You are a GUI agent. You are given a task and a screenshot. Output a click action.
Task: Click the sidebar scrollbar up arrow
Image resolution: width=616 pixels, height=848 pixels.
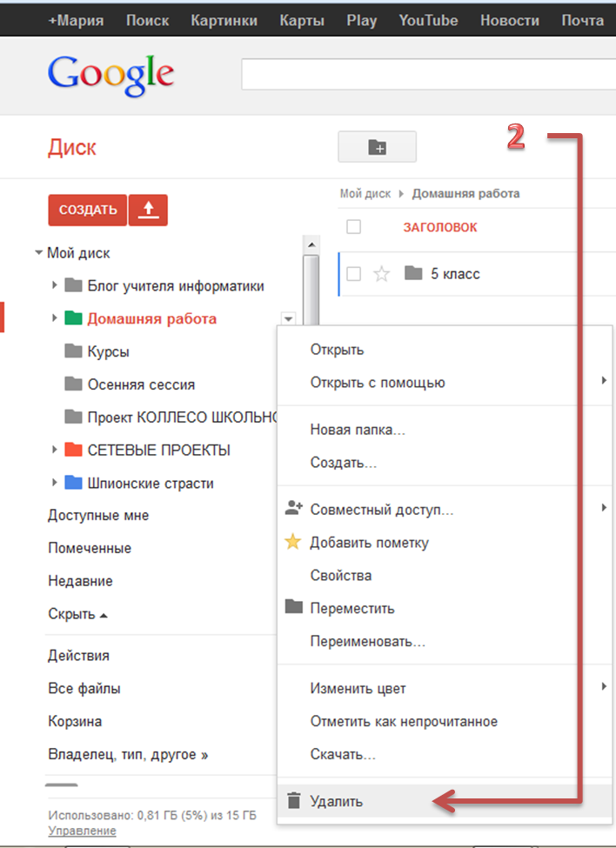pyautogui.click(x=311, y=244)
